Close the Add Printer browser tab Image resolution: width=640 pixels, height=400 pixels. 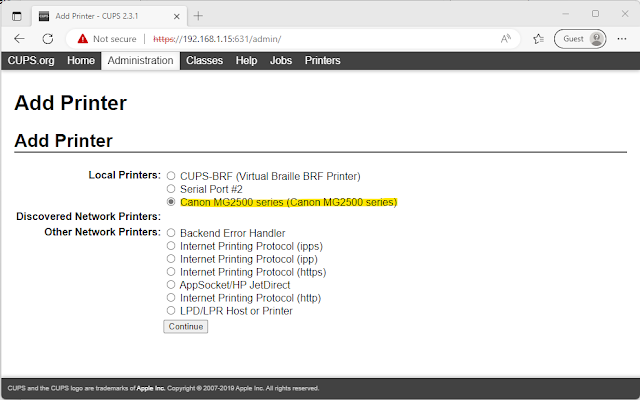pos(176,16)
